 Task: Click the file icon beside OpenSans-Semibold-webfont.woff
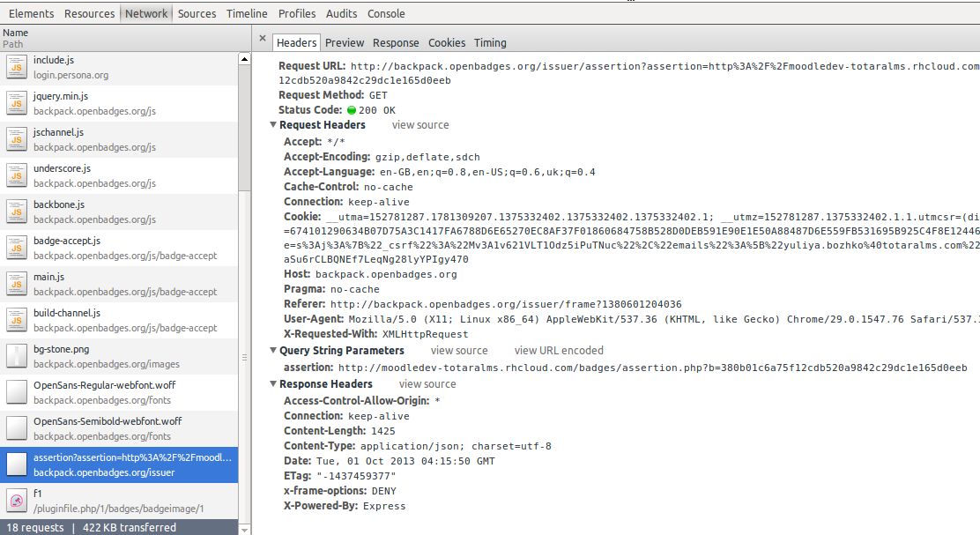tap(17, 429)
